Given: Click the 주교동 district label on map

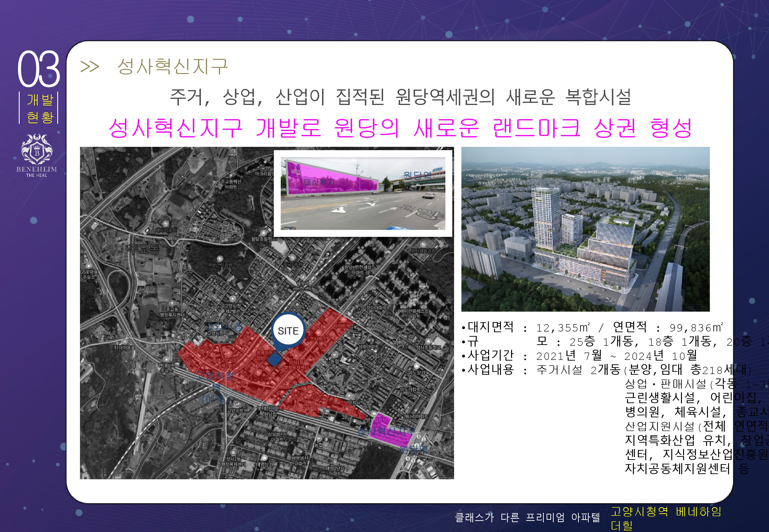Looking at the screenshot, I should tap(144, 248).
